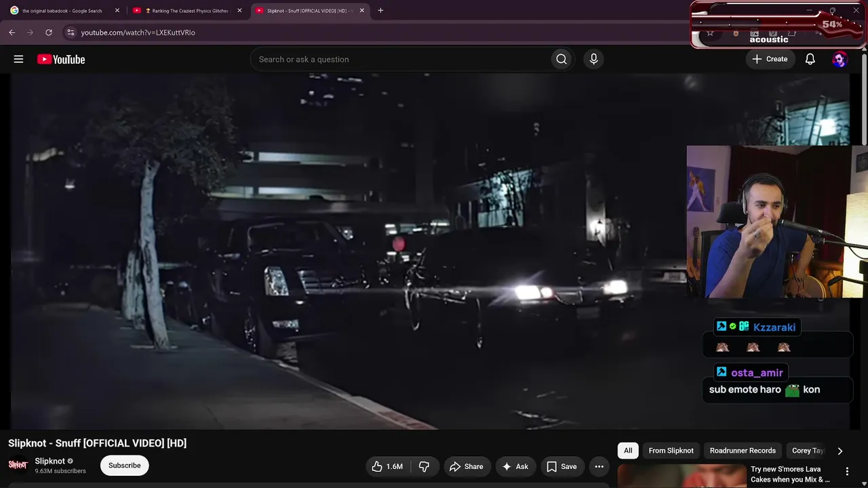Open the Slipknot channel avatar

(18, 465)
